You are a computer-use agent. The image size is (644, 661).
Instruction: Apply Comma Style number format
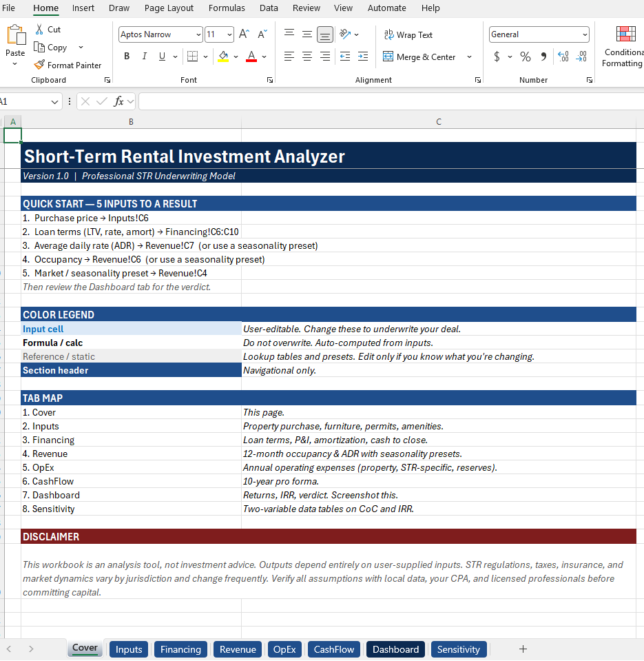click(x=543, y=57)
